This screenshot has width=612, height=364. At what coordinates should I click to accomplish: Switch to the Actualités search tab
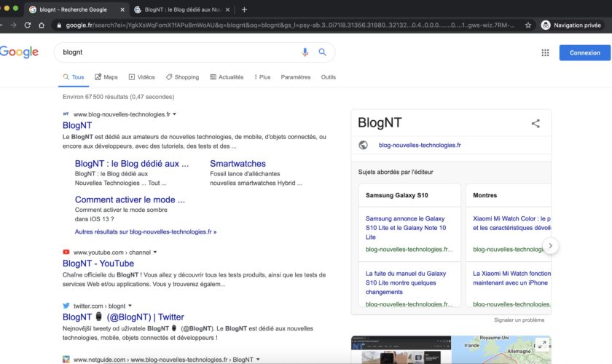(227, 77)
